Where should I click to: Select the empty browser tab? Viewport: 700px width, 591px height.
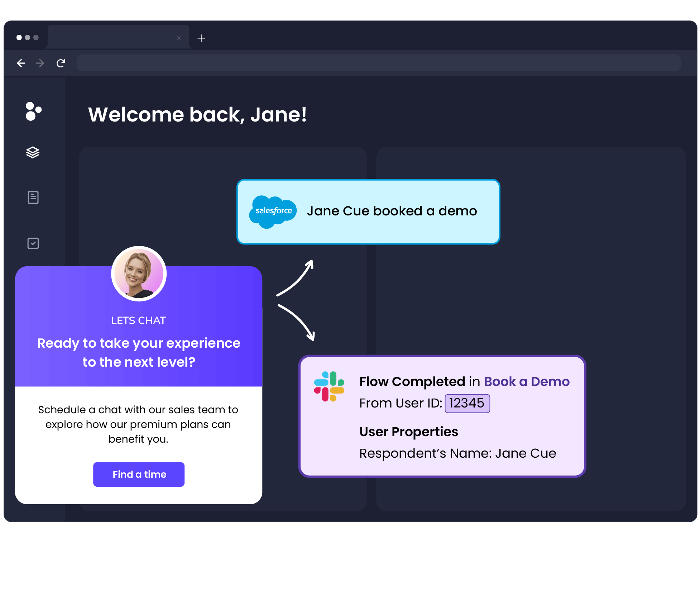coord(118,37)
